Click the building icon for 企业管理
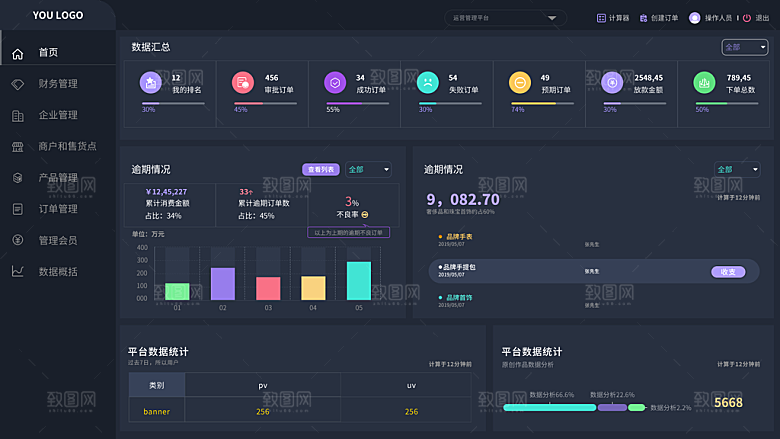The height and width of the screenshot is (439, 780). [17, 116]
